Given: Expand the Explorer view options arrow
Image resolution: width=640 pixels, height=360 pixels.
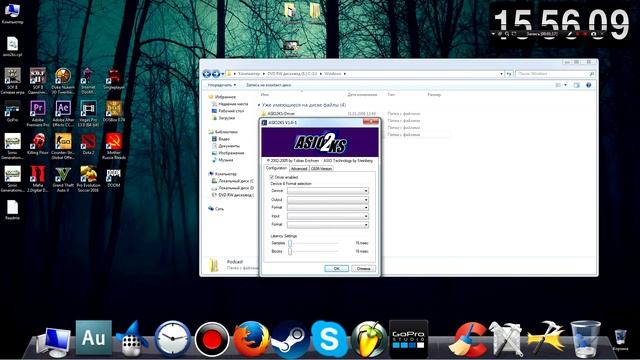Looking at the screenshot, I should [565, 85].
